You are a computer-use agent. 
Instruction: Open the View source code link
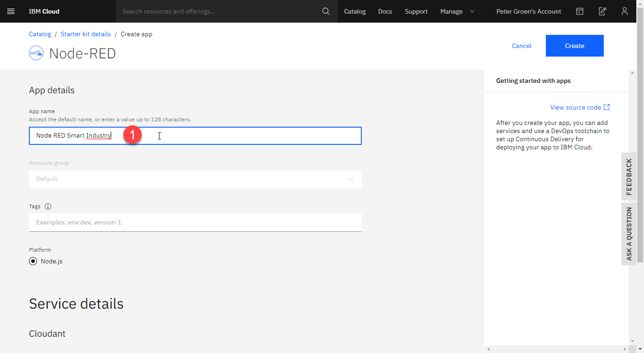(x=575, y=107)
